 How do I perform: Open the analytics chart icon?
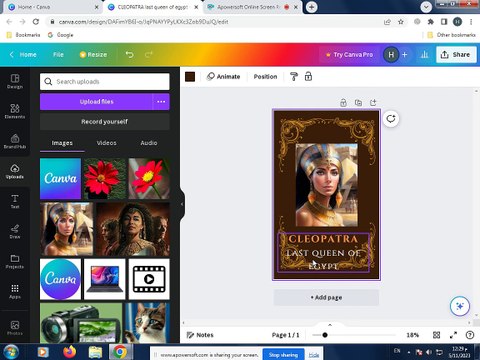pyautogui.click(x=424, y=54)
